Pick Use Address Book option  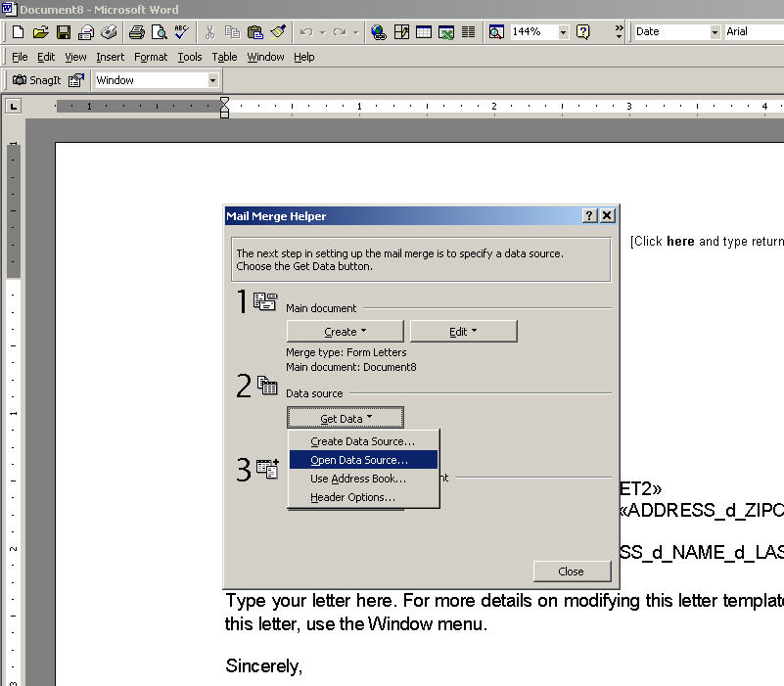tap(358, 479)
